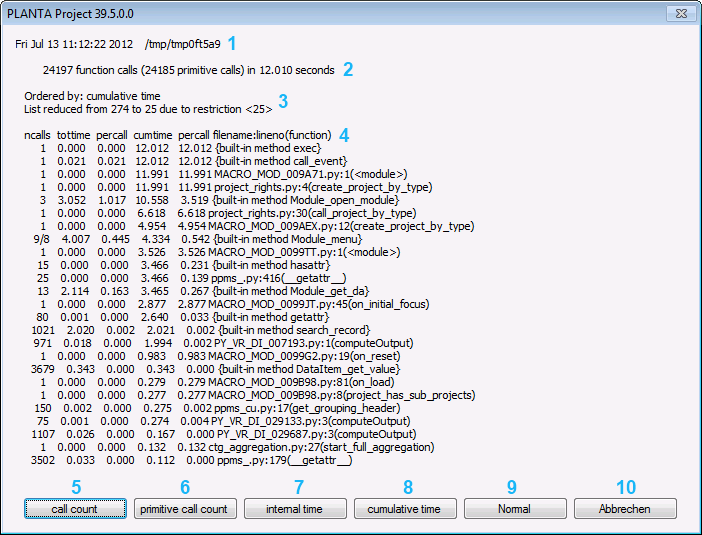
Task: Click the timestamp Fri Jul 13 11:12:22 2012
Action: pyautogui.click(x=74, y=44)
